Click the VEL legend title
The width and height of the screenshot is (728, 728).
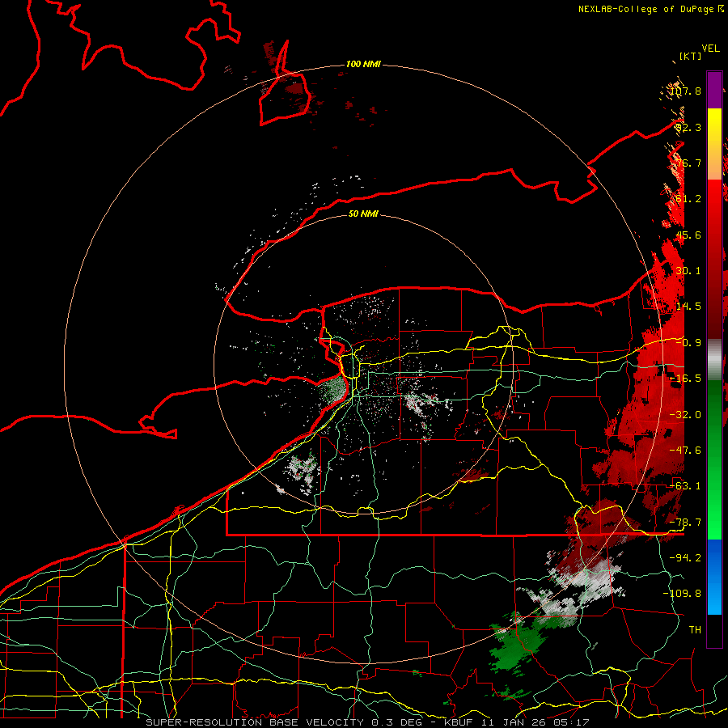(710, 49)
